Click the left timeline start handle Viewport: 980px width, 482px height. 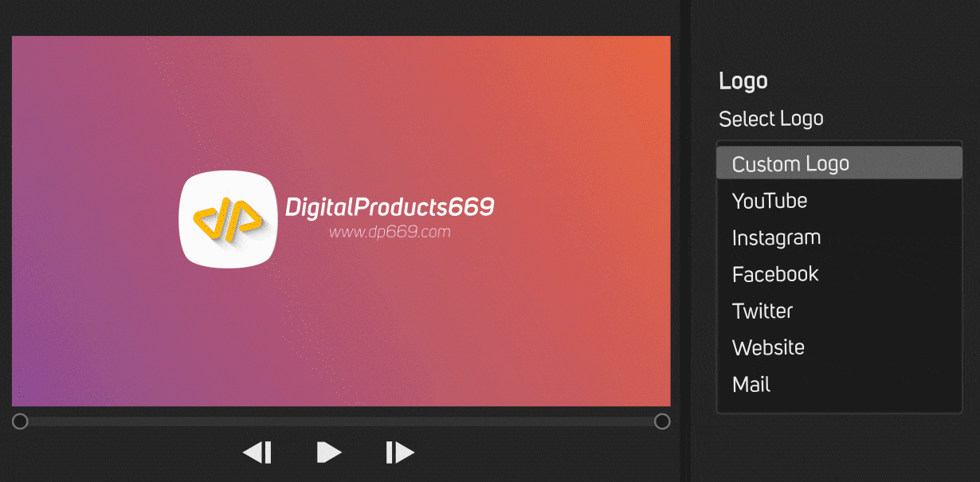21,421
